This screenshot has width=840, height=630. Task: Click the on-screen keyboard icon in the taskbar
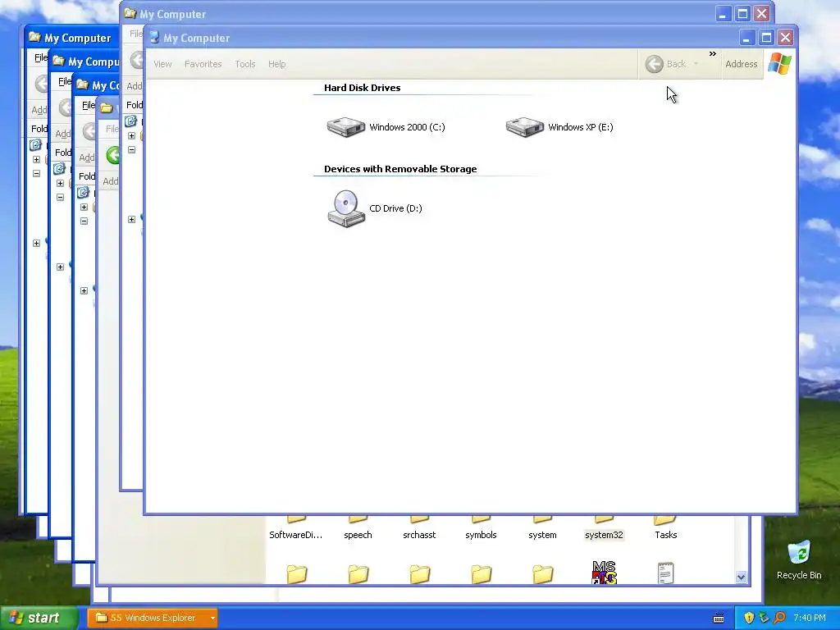(x=719, y=619)
